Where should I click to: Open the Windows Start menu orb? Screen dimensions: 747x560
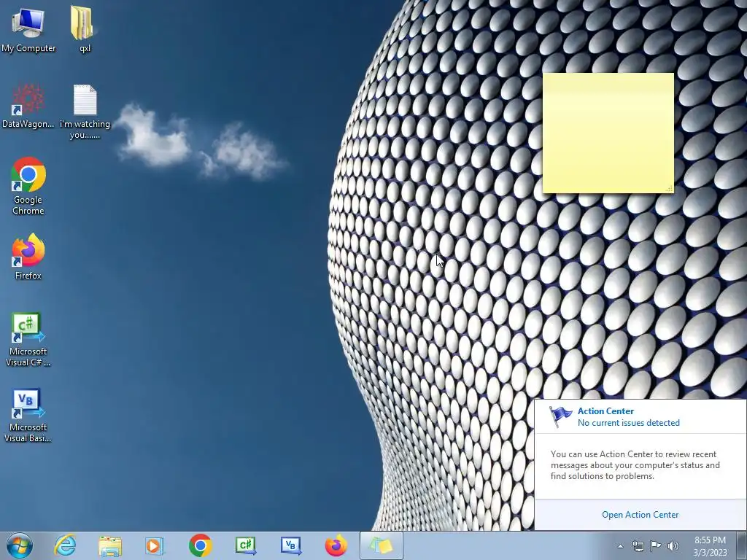pos(20,545)
